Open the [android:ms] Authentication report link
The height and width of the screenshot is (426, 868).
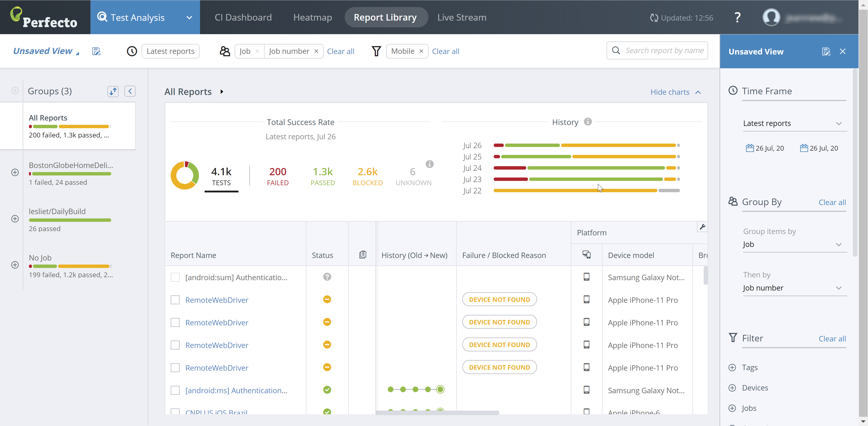pyautogui.click(x=236, y=390)
